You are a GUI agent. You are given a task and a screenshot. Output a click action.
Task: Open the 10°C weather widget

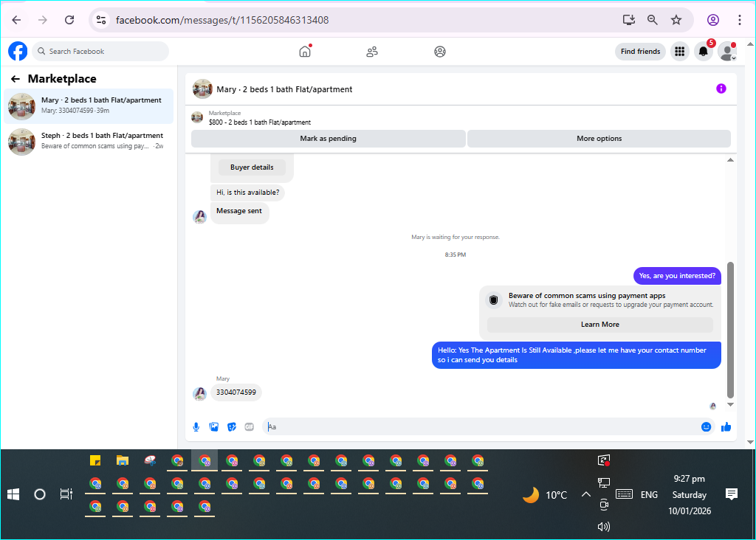[x=546, y=495]
